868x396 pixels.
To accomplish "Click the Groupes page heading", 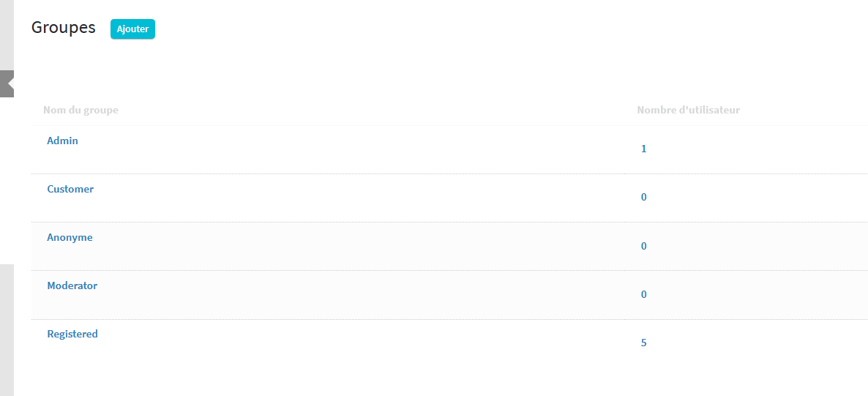I will click(x=63, y=28).
